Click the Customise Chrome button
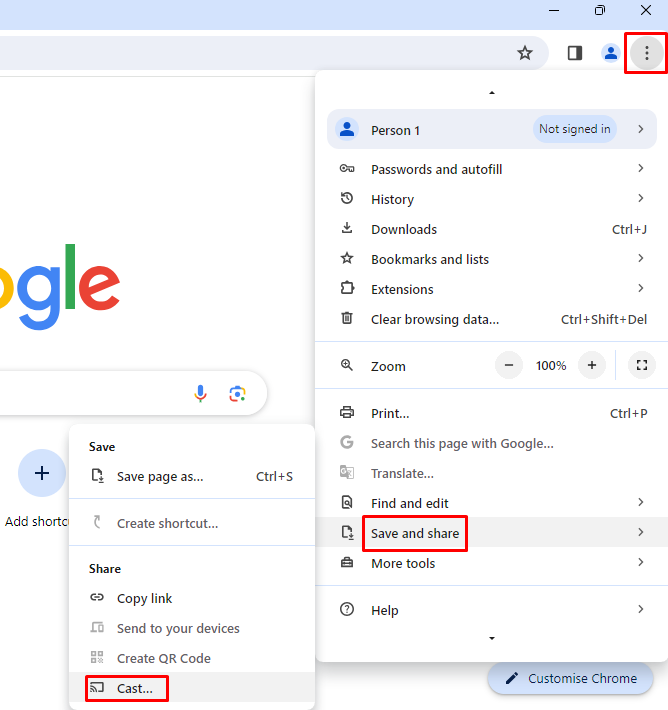Image resolution: width=668 pixels, height=710 pixels. tap(570, 678)
